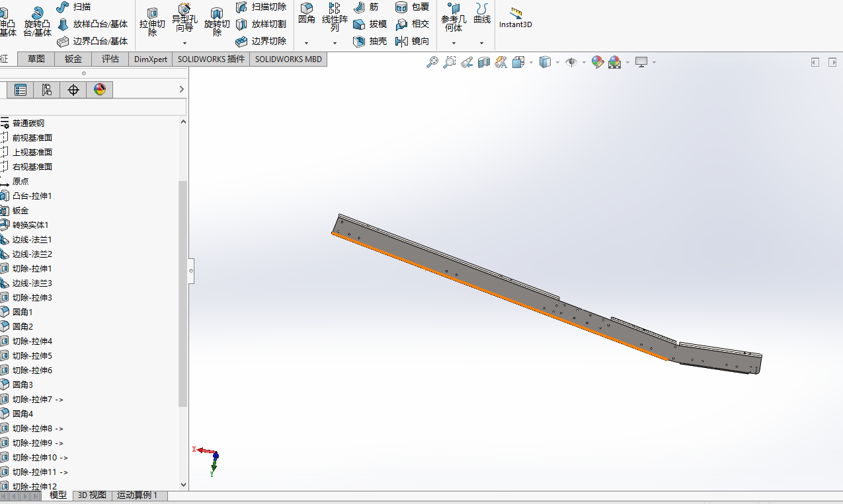The width and height of the screenshot is (843, 504).
Task: Click the Revolved Cut (旋转切除) tool
Action: tap(217, 22)
